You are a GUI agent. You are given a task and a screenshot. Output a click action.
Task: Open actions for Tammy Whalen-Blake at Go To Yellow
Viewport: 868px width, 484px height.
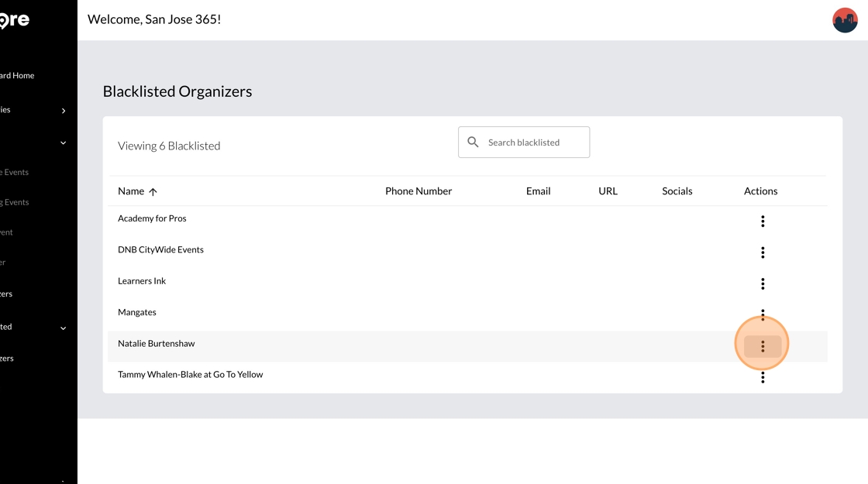763,377
